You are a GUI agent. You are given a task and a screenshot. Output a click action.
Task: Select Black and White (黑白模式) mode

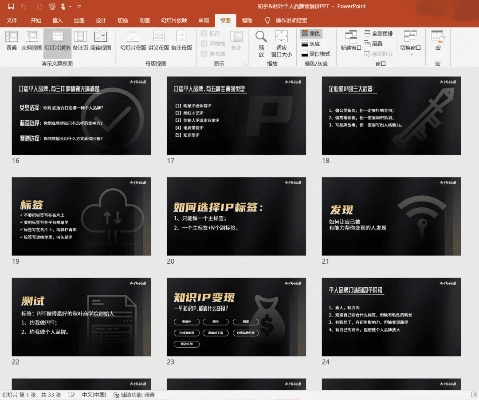coord(315,54)
